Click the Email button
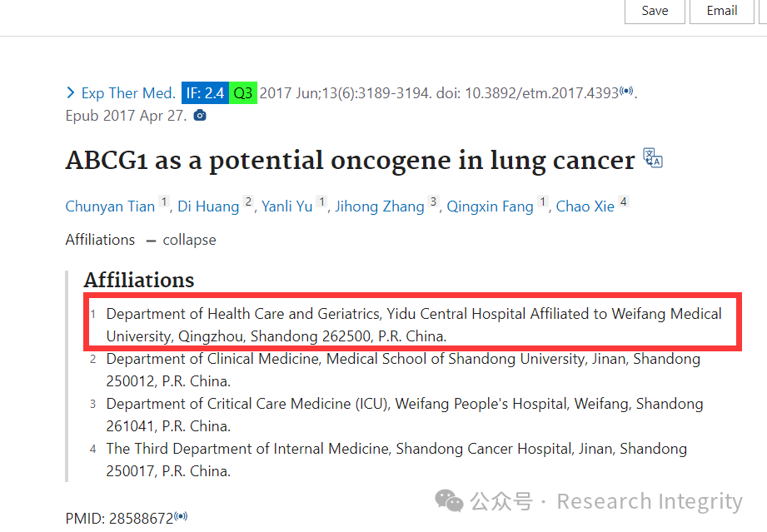This screenshot has width=767, height=532. coord(721,11)
